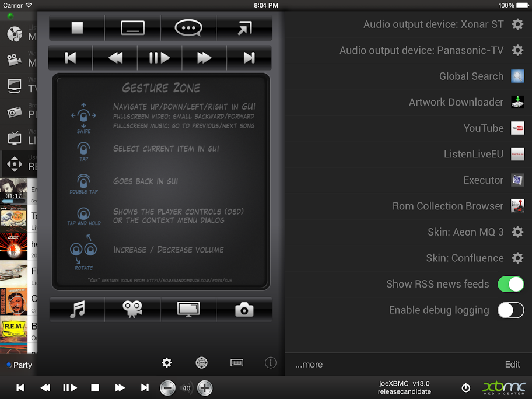Viewport: 532px width, 399px height.
Task: Tap the gear icon below the gesture zone
Action: 166,362
